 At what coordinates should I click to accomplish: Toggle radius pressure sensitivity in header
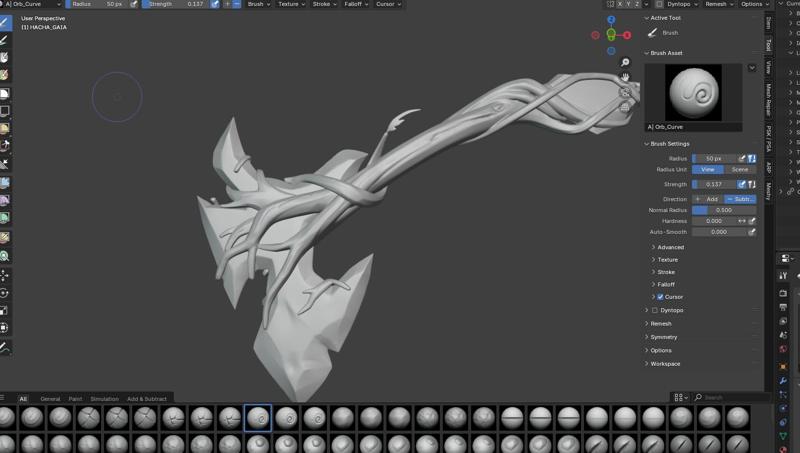pyautogui.click(x=134, y=4)
